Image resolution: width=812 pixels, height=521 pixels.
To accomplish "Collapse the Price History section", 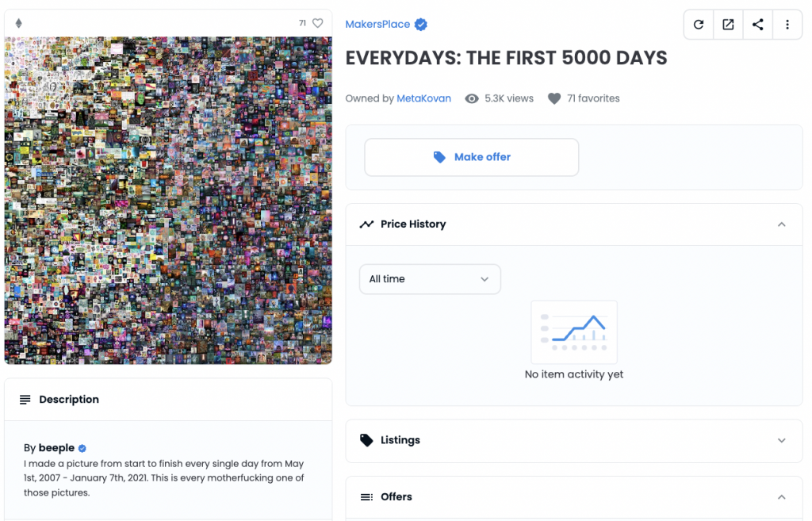I will 781,224.
